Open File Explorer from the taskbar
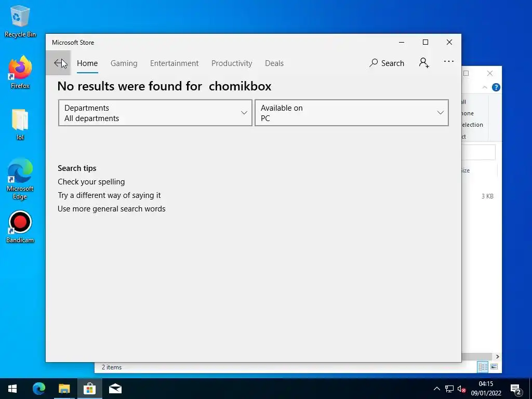Screen dimensions: 532x399 pos(64,389)
